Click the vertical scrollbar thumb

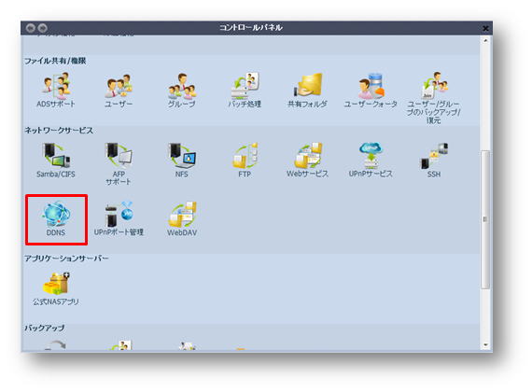click(x=485, y=219)
